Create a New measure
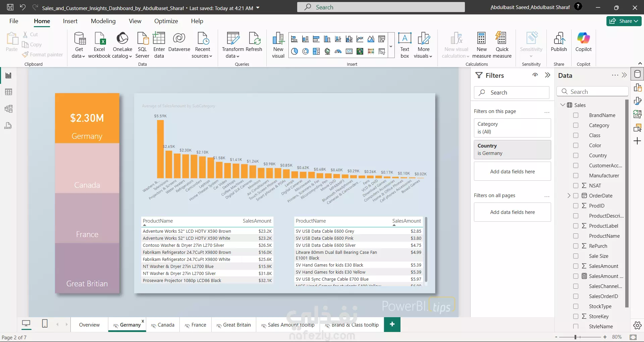 (482, 45)
